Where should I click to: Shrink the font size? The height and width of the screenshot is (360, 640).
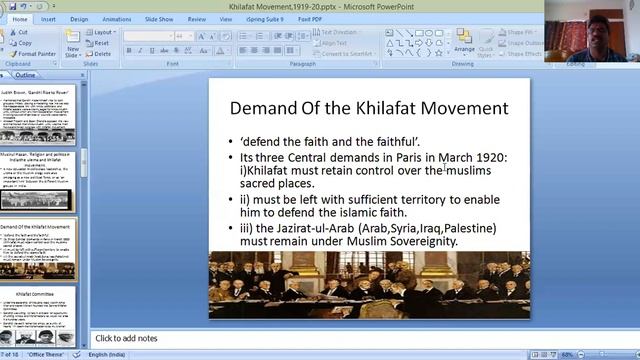point(212,37)
